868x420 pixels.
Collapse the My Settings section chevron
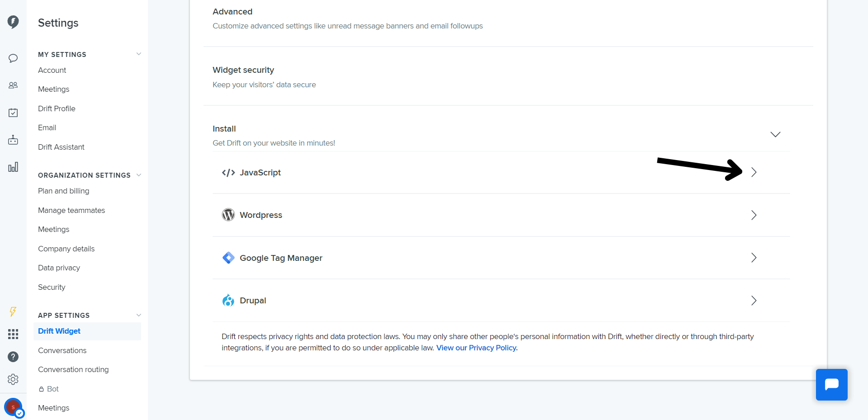coord(139,54)
